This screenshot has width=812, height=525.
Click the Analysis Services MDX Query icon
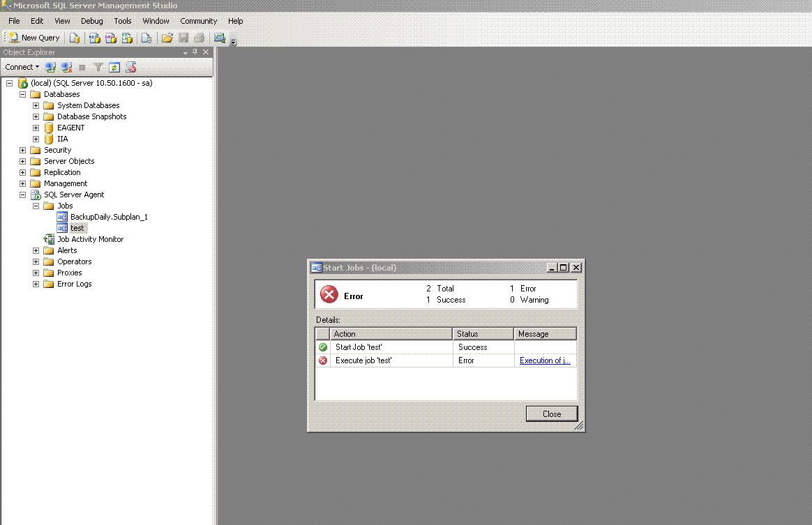click(x=94, y=38)
